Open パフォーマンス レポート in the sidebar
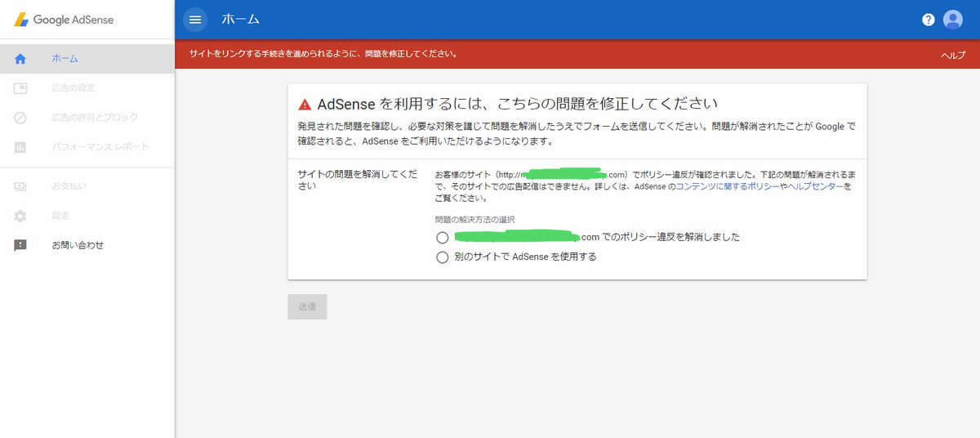This screenshot has width=980, height=438. click(87, 147)
